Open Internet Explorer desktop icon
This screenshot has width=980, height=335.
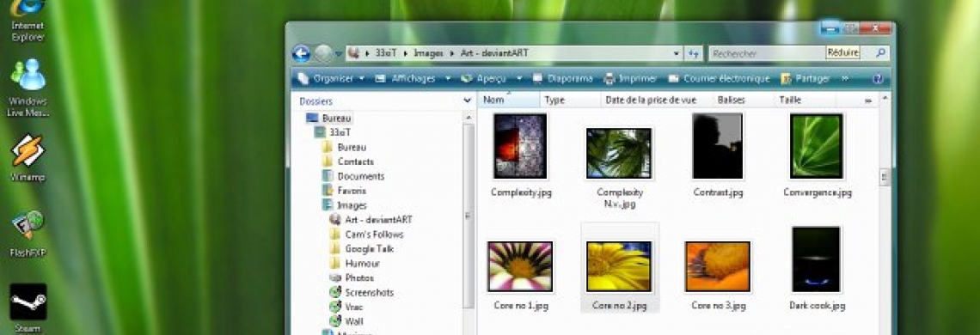click(x=28, y=21)
